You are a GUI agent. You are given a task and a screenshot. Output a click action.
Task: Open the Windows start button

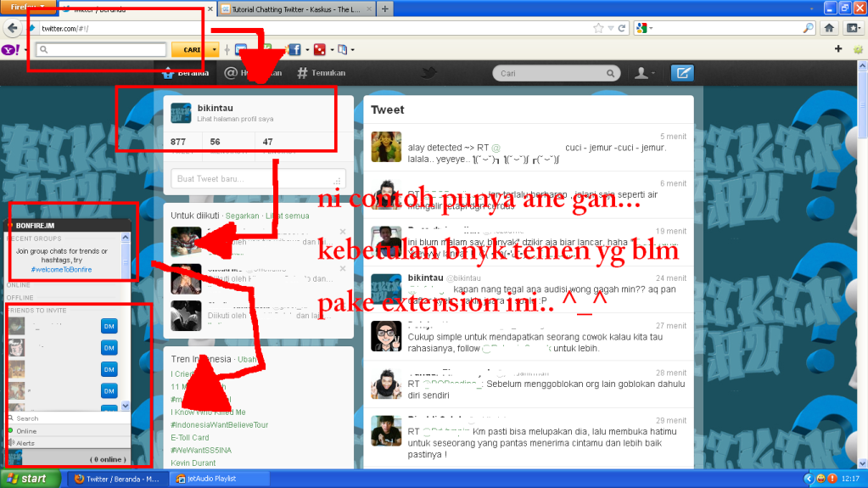[x=31, y=479]
